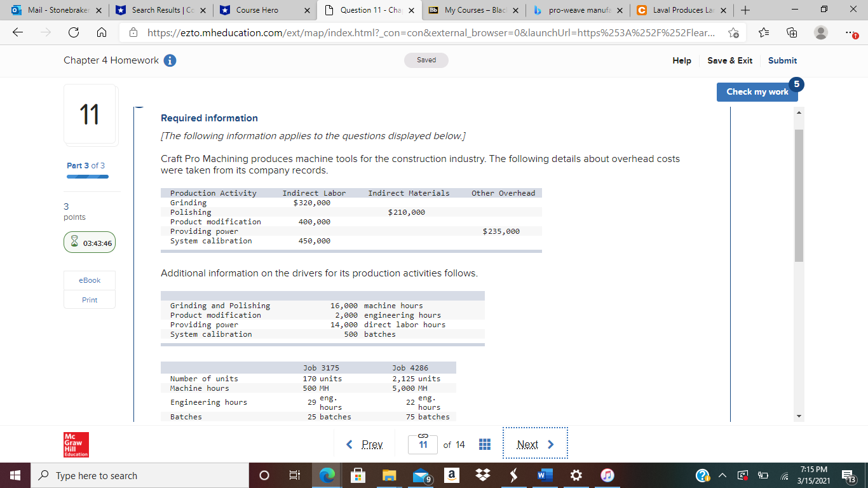Click the Part 3 of 3 label
The width and height of the screenshot is (868, 488).
click(x=86, y=165)
